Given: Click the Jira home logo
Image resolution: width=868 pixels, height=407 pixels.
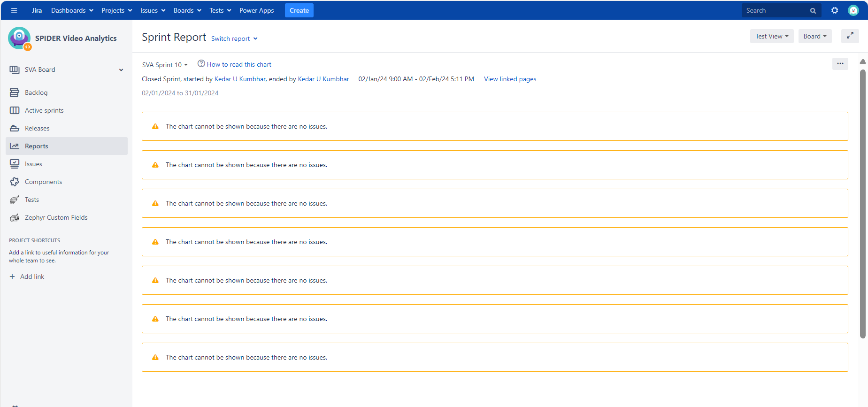Looking at the screenshot, I should [37, 10].
